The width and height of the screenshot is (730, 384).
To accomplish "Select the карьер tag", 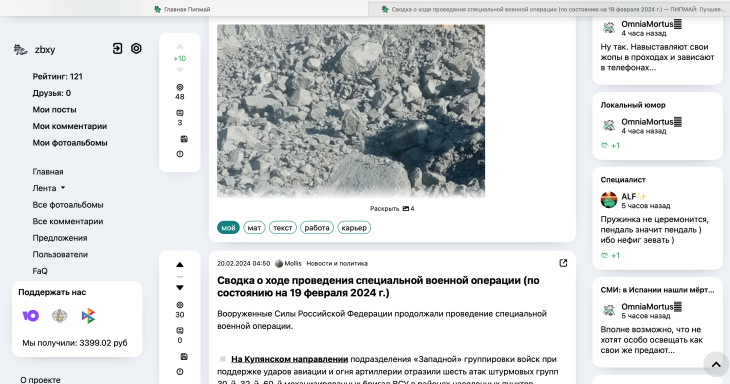I will coord(354,228).
